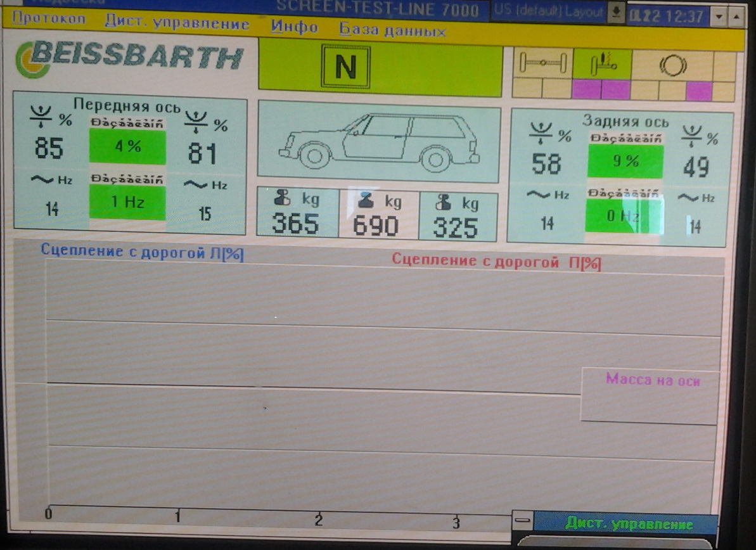Open the Дист. управление menu
This screenshot has width=756, height=550.
177,24
